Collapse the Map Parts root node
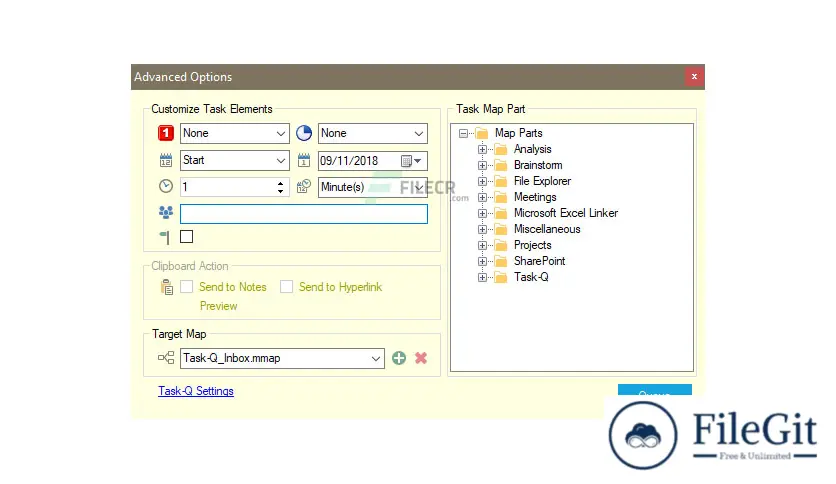The height and width of the screenshot is (484, 836). (x=463, y=133)
